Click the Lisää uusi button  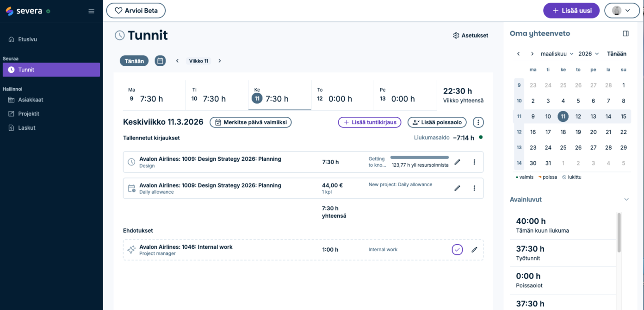click(571, 11)
